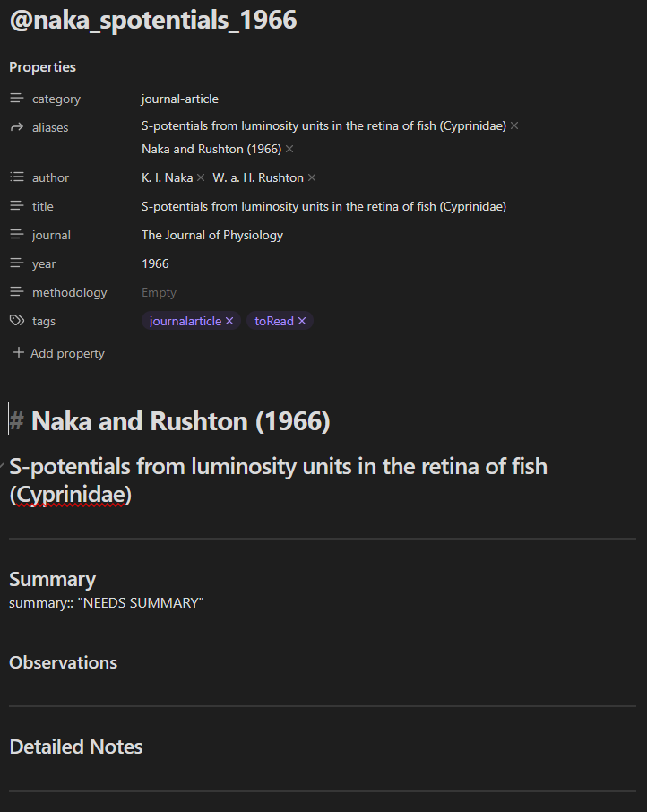
Task: Collapse the Properties section header
Action: tap(42, 67)
